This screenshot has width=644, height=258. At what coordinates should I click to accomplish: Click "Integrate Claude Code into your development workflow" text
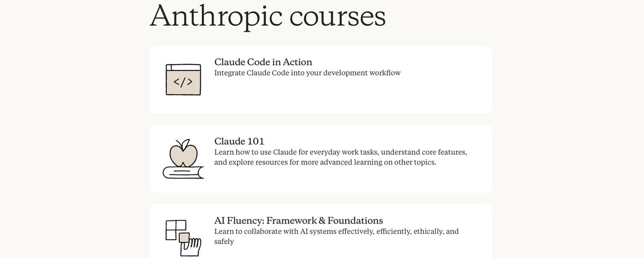coord(307,73)
